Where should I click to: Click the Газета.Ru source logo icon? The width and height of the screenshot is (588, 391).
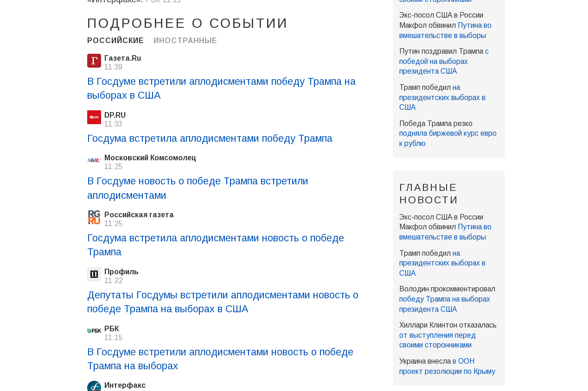tap(94, 61)
